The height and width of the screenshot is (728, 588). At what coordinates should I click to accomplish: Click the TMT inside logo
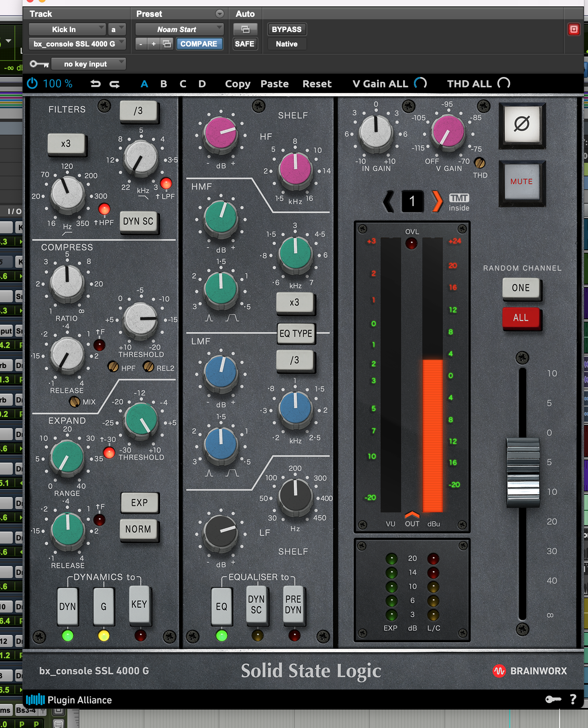459,202
